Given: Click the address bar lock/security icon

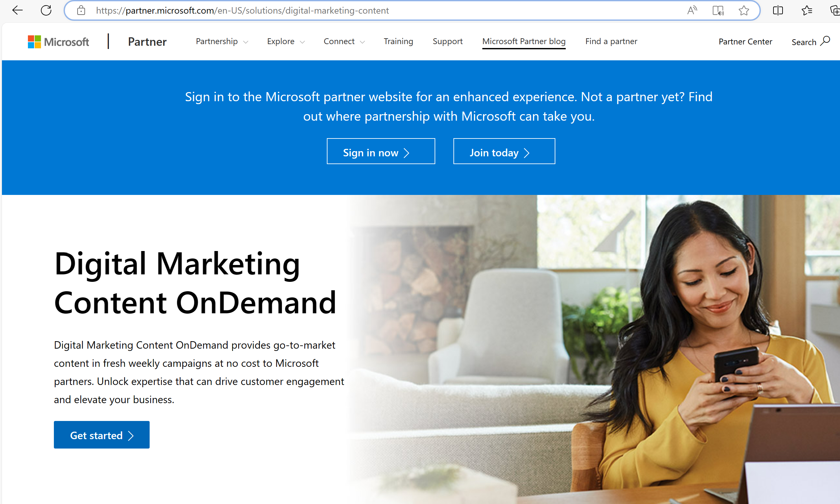Looking at the screenshot, I should [80, 10].
